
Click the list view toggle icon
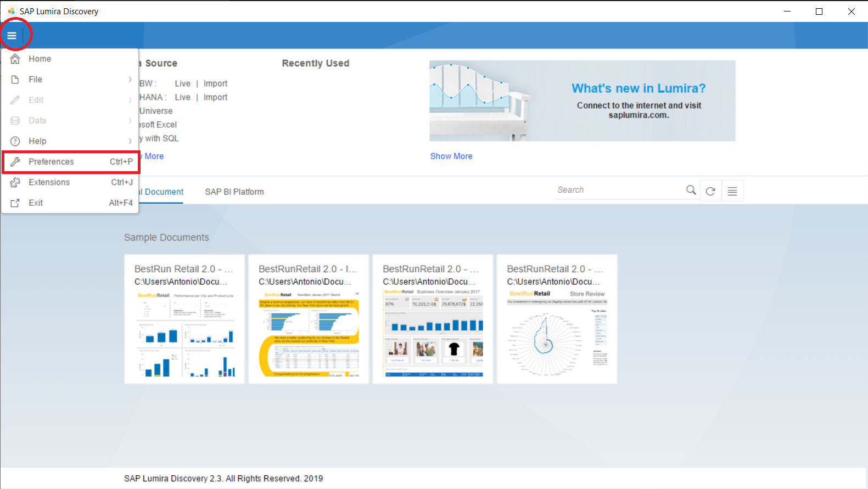click(x=732, y=191)
